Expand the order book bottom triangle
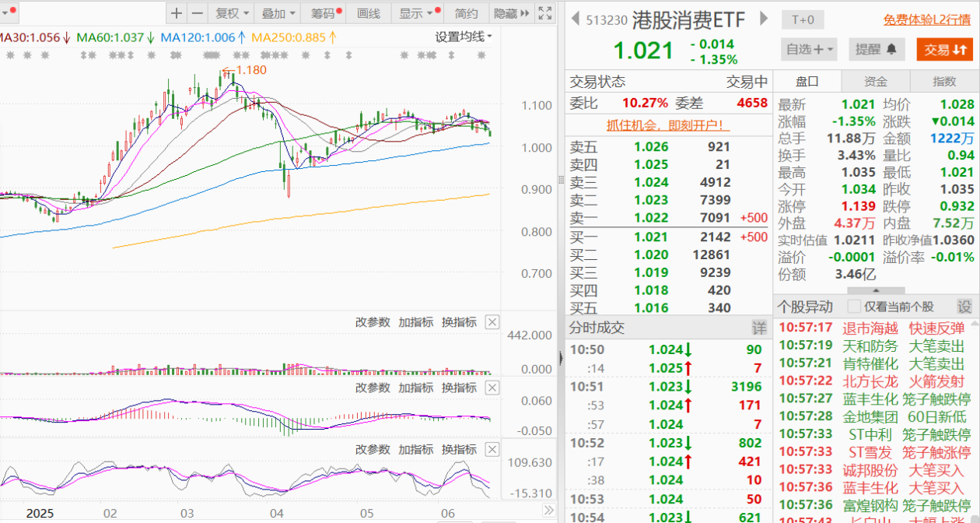Viewport: 980px width, 523px height. (x=876, y=290)
